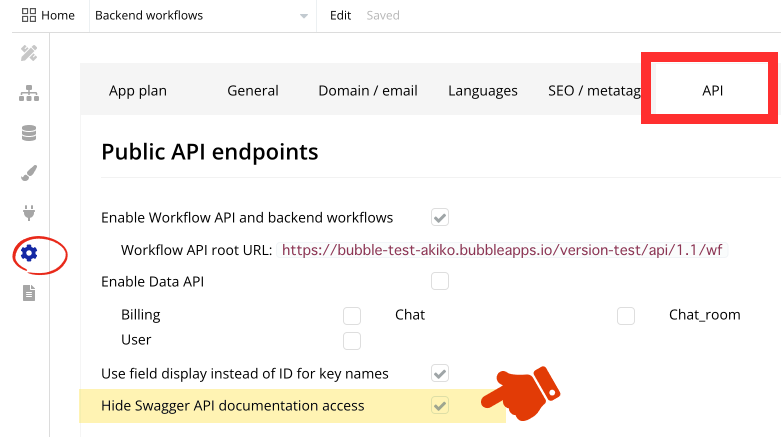The image size is (781, 437).
Task: Open the Logs tab document icon
Action: click(29, 293)
